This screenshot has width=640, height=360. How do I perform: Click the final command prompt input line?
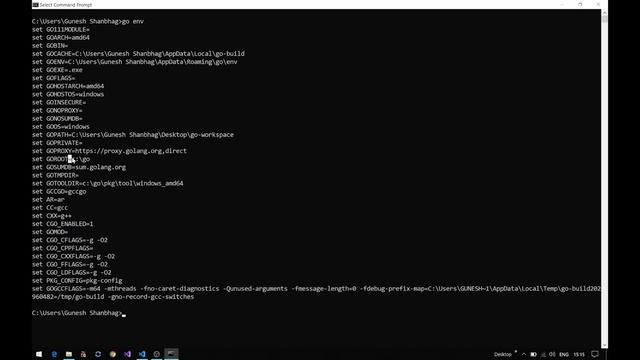click(79, 313)
